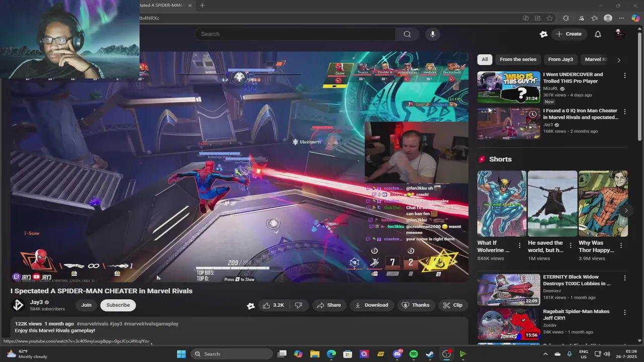Screen dimensions: 644x362
Task: Click the icon left of the like button
Action: 251,305
